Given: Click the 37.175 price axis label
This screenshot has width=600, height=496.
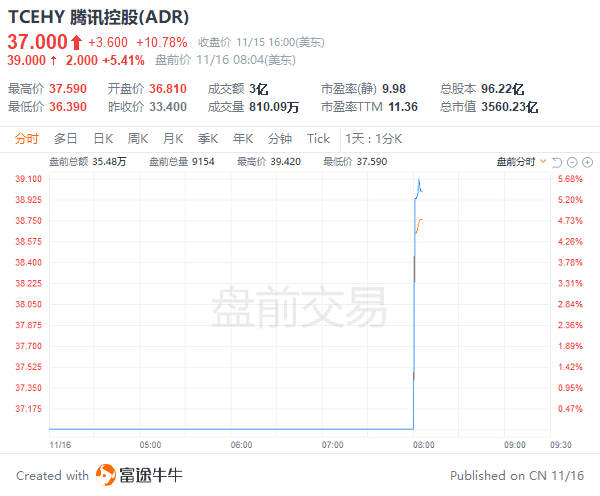Looking at the screenshot, I should [28, 408].
